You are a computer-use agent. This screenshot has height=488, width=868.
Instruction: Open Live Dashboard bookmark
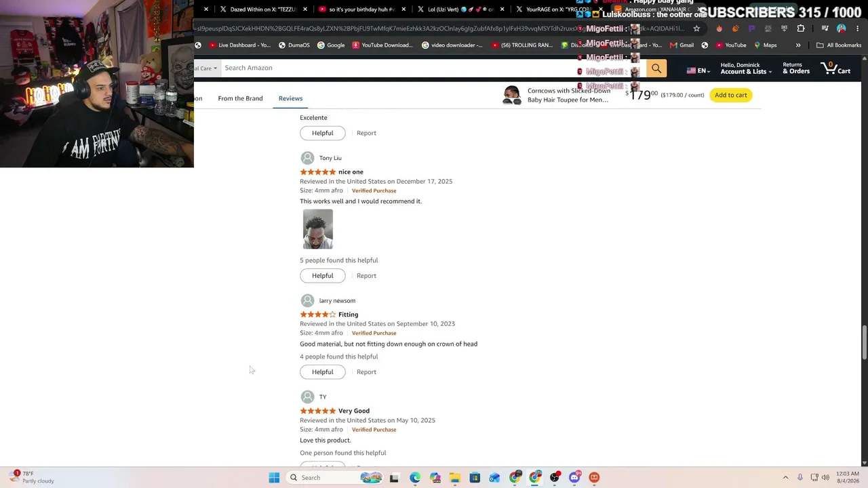click(x=240, y=45)
